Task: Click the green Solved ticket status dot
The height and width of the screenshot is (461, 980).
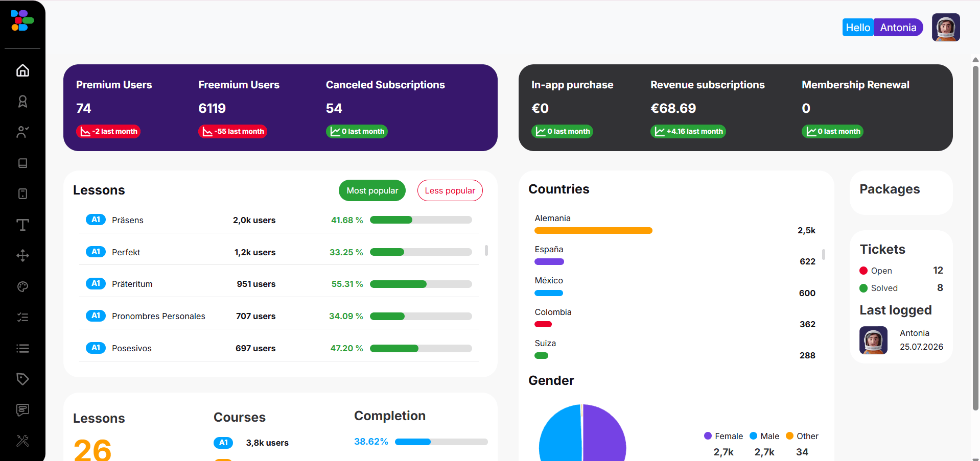Action: point(864,288)
